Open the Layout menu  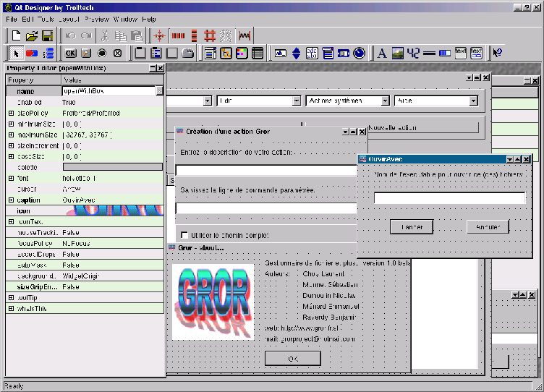pos(69,20)
